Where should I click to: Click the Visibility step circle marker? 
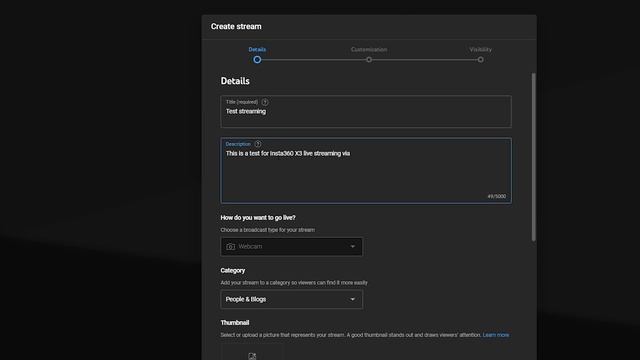[480, 60]
